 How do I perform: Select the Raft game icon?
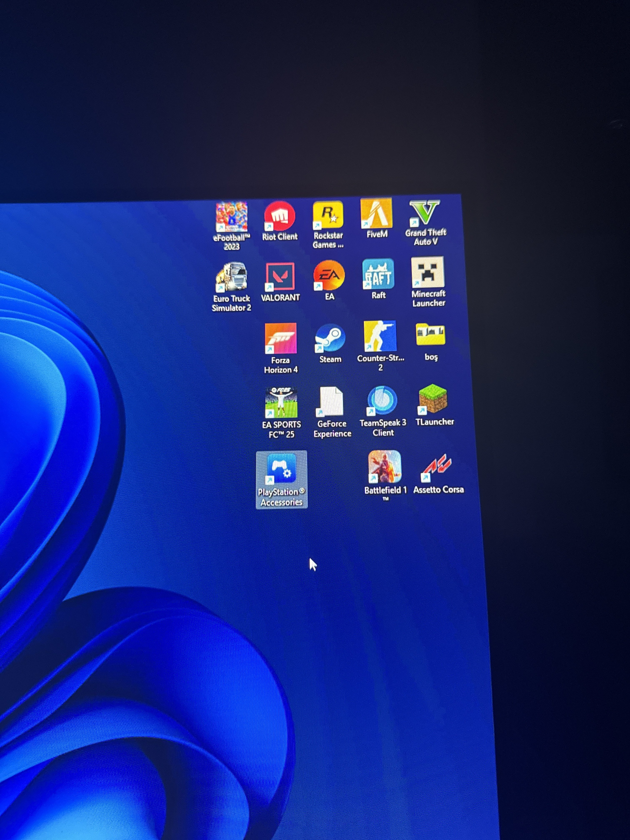[x=378, y=274]
